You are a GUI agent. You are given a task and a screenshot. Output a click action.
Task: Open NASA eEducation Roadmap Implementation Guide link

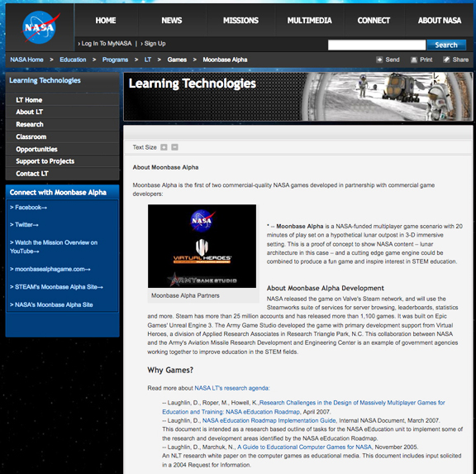(269, 421)
